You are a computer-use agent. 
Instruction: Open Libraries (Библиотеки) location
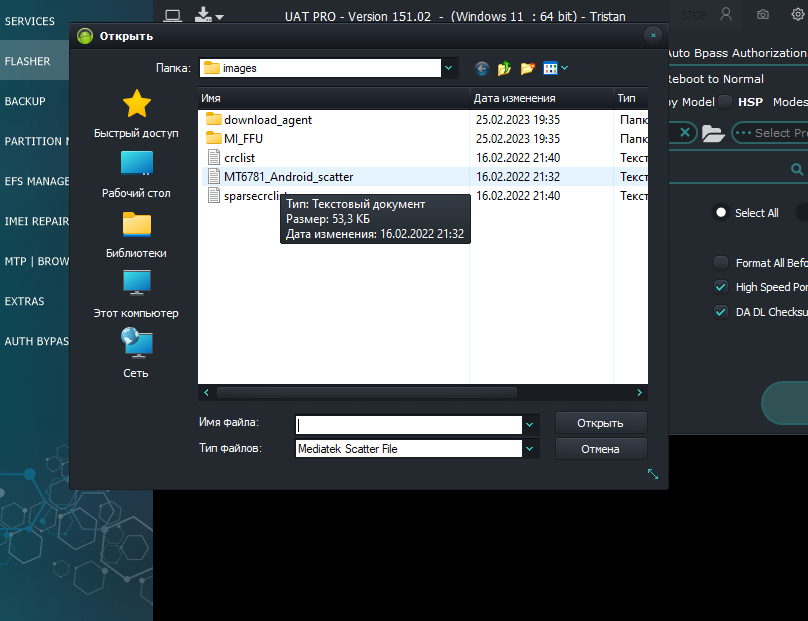[x=136, y=234]
